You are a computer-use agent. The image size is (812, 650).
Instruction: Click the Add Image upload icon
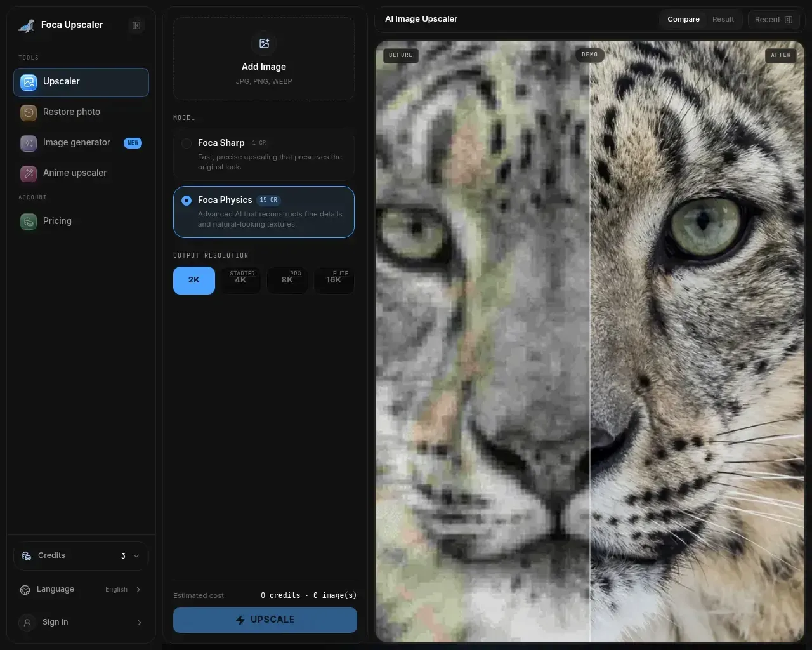click(264, 43)
